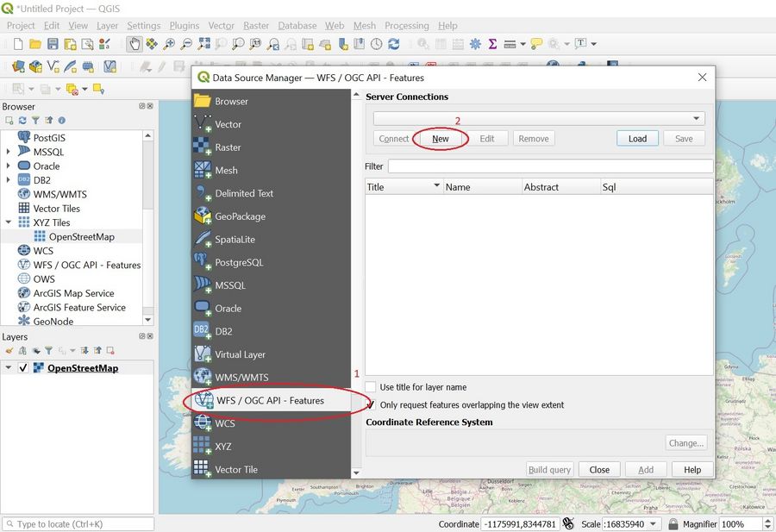Open the Sigma statistical summary tool
Image resolution: width=776 pixels, height=532 pixels.
coord(492,44)
